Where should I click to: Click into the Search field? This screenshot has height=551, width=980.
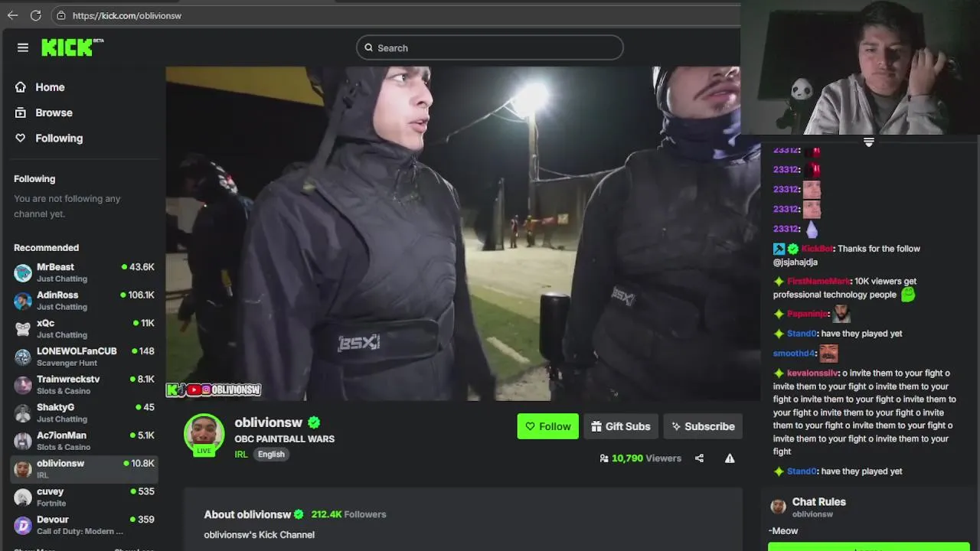[x=490, y=47]
